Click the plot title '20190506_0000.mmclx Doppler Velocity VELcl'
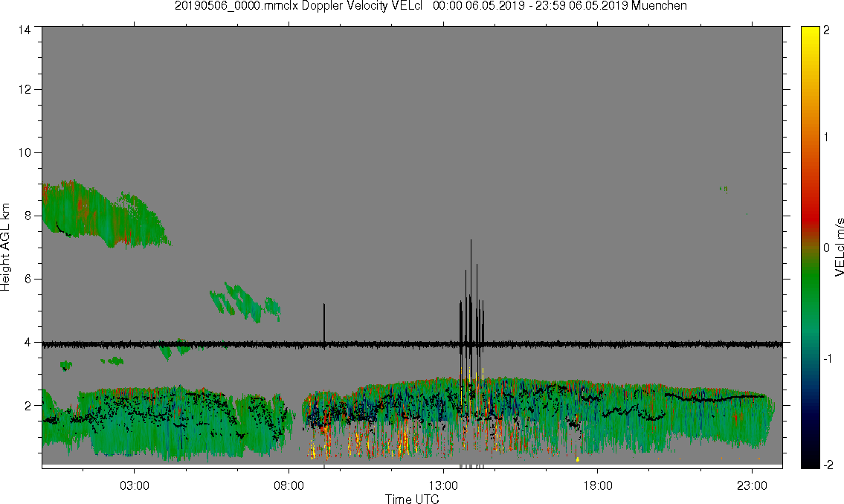This screenshot has width=844, height=504. click(x=299, y=6)
